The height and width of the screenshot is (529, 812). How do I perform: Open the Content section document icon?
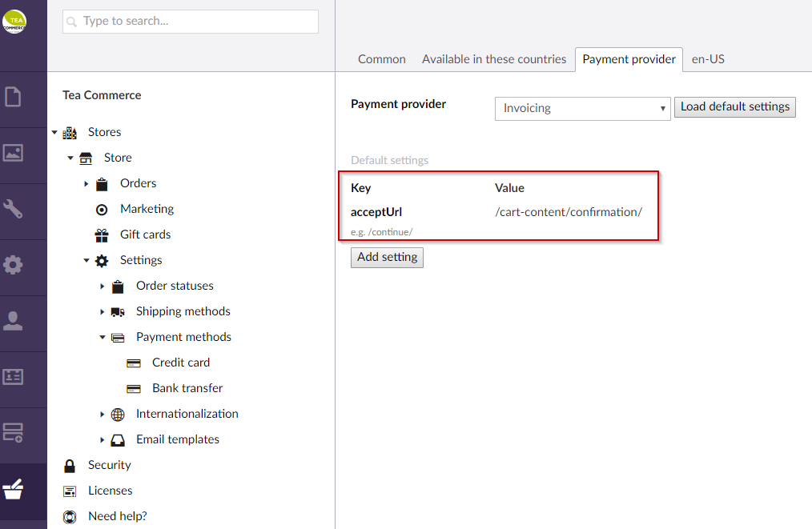pyautogui.click(x=13, y=97)
